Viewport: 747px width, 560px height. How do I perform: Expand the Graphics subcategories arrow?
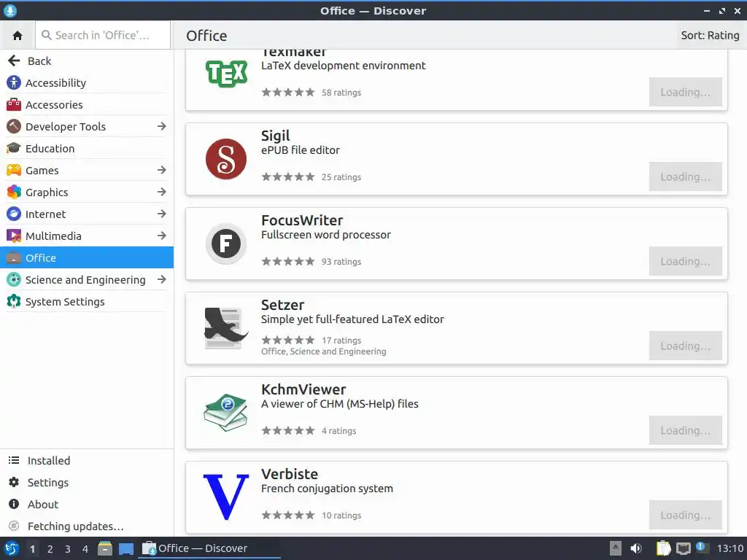pos(162,192)
